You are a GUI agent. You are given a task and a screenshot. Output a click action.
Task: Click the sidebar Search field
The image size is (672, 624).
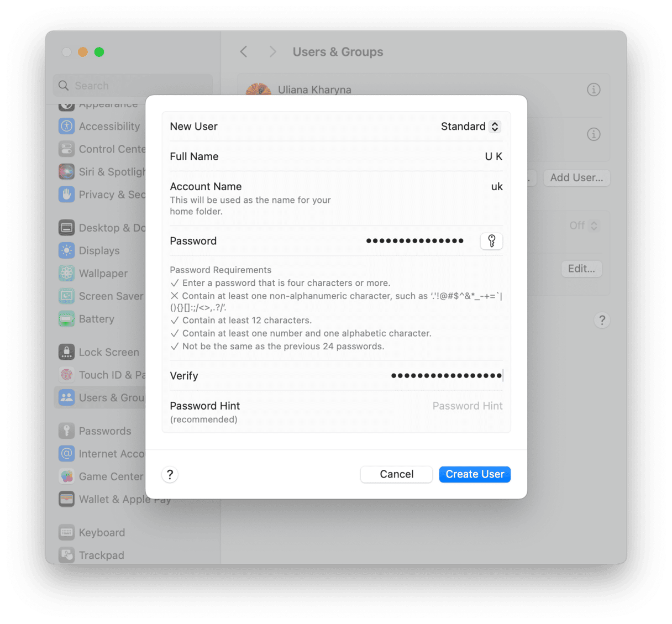pyautogui.click(x=133, y=86)
